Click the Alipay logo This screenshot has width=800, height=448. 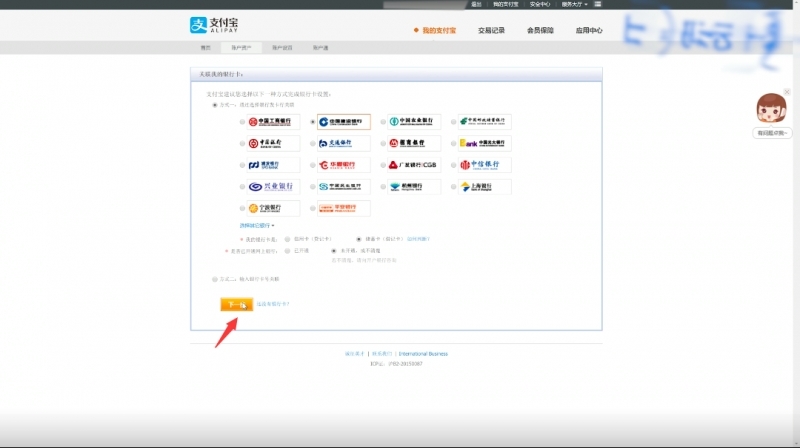click(214, 25)
